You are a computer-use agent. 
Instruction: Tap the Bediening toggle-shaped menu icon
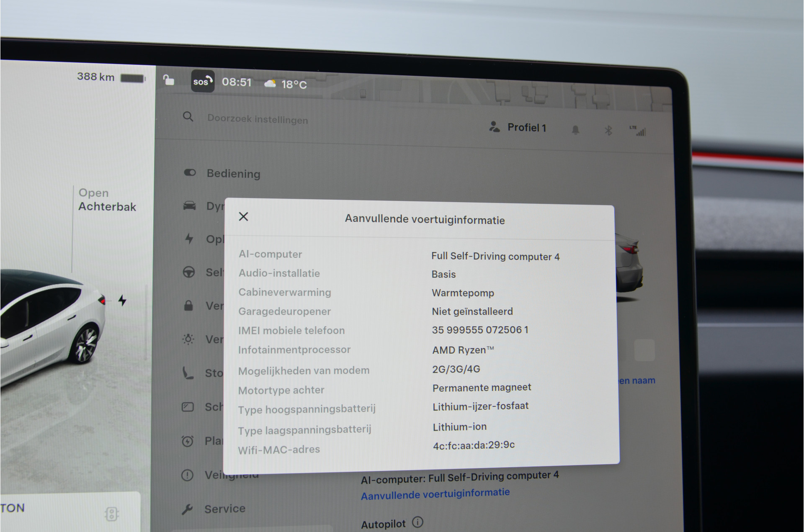pyautogui.click(x=190, y=172)
